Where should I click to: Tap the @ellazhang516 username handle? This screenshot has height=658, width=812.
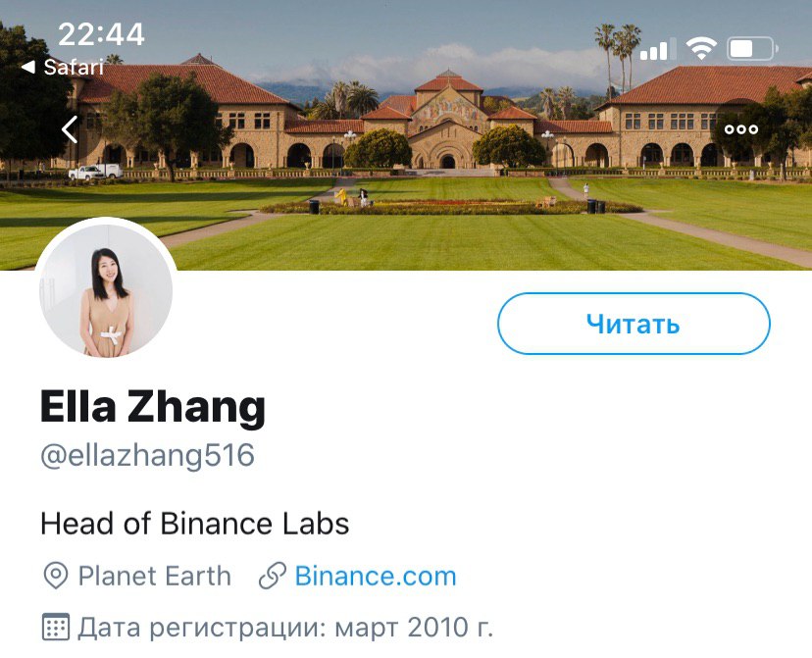tap(147, 456)
